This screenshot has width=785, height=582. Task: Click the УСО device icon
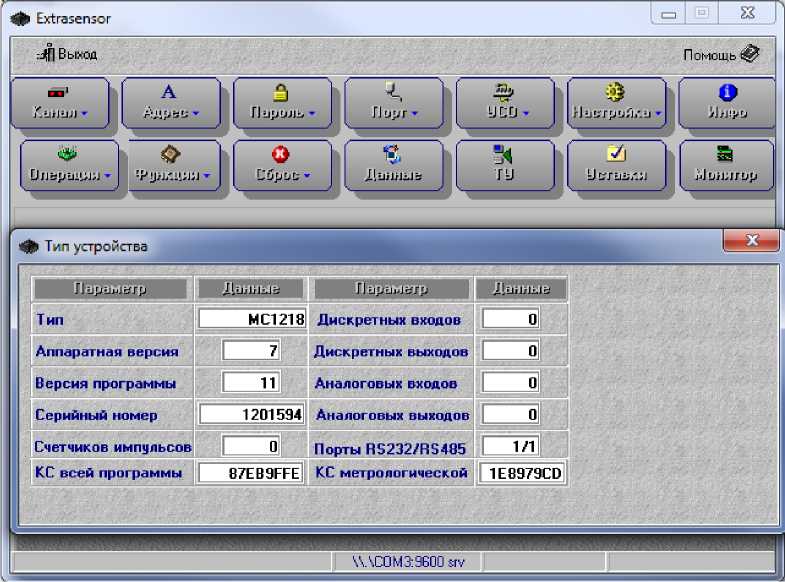point(503,92)
